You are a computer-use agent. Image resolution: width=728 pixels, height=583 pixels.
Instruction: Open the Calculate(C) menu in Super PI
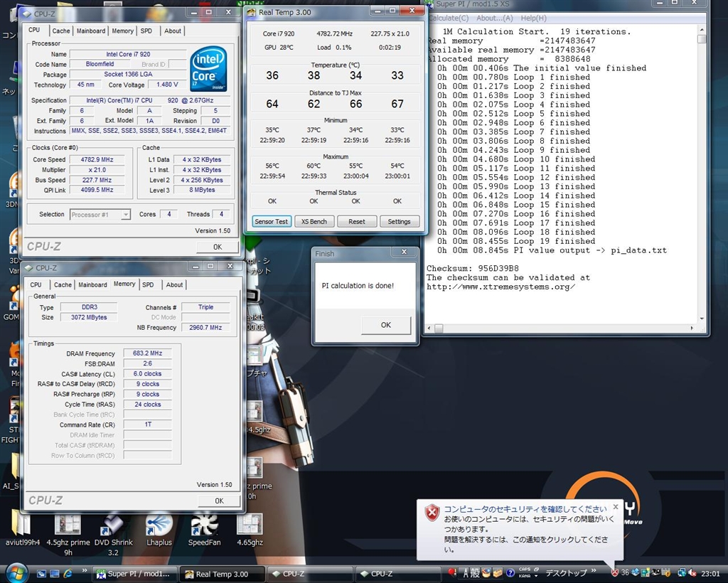point(449,18)
